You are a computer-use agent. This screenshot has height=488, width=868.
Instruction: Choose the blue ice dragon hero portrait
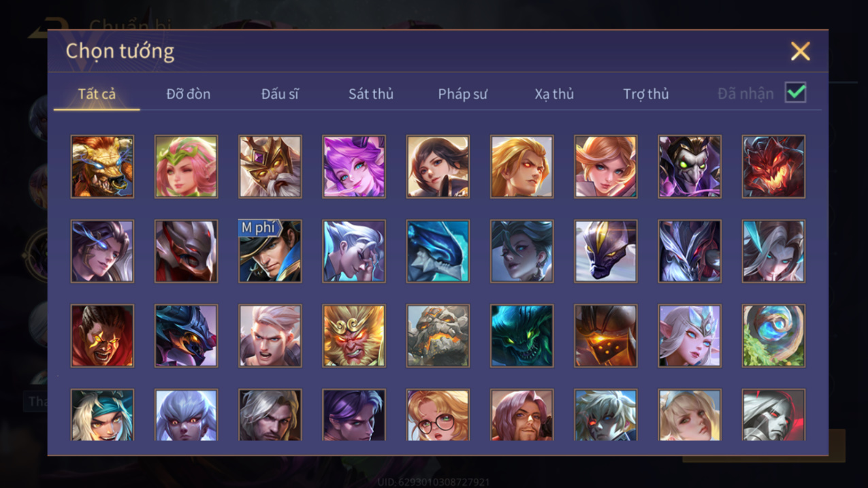(438, 251)
